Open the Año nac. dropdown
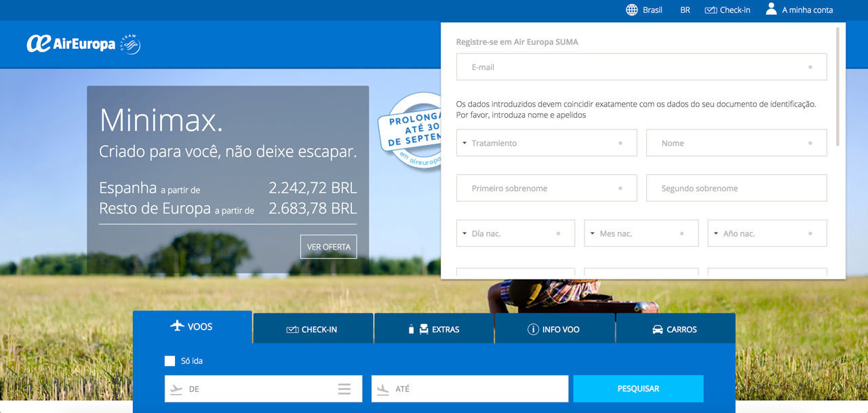Screen dimensions: 868x413 (x=768, y=233)
